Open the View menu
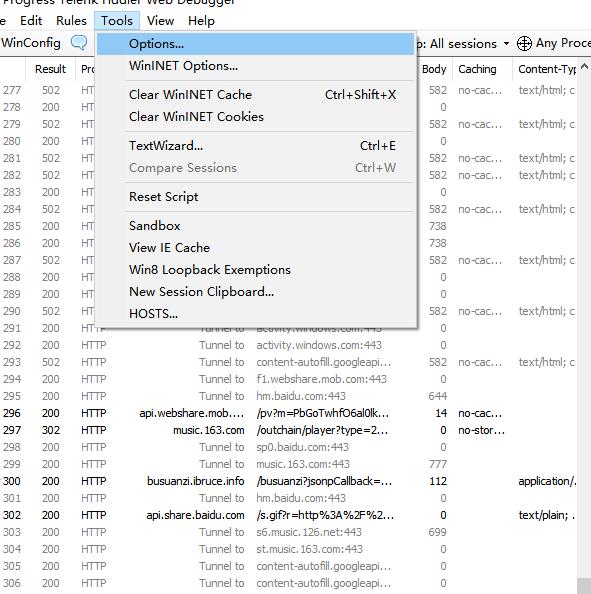The width and height of the screenshot is (591, 594). click(161, 20)
